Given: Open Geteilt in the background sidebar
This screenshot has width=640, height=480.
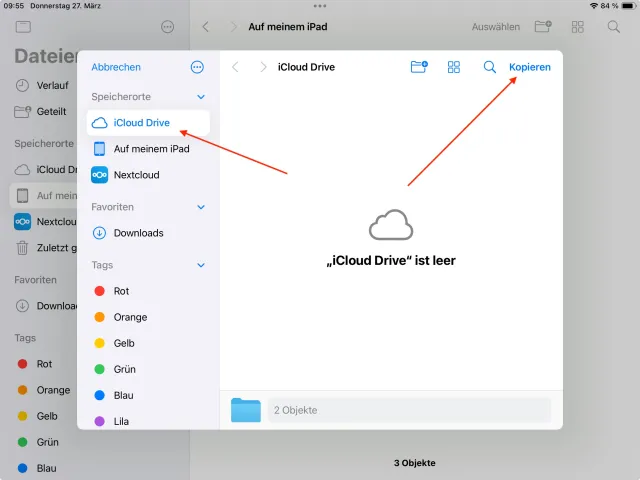Looking at the screenshot, I should coord(45,111).
